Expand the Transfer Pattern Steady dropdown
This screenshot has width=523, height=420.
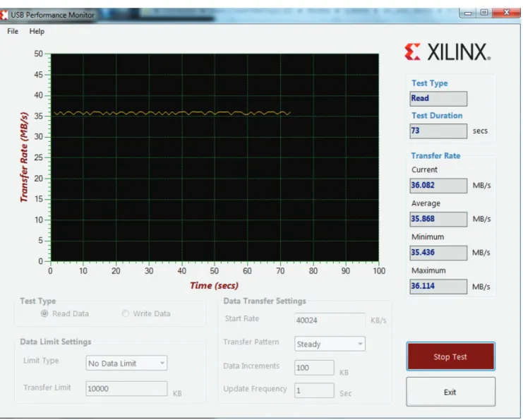click(x=330, y=344)
